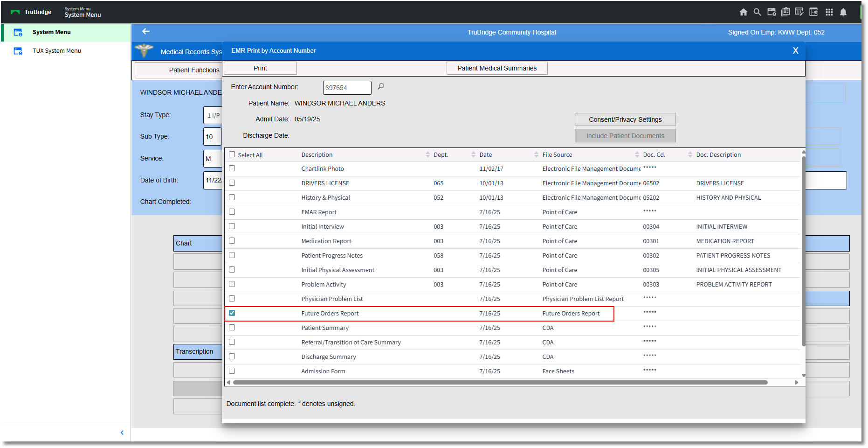The height and width of the screenshot is (448, 868).
Task: Open the Home icon in top bar
Action: [744, 12]
